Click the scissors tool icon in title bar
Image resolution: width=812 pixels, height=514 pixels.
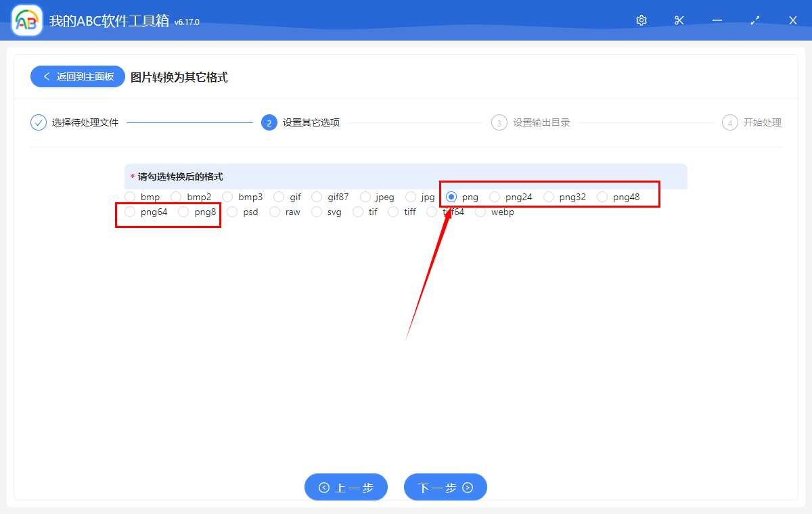tap(679, 20)
